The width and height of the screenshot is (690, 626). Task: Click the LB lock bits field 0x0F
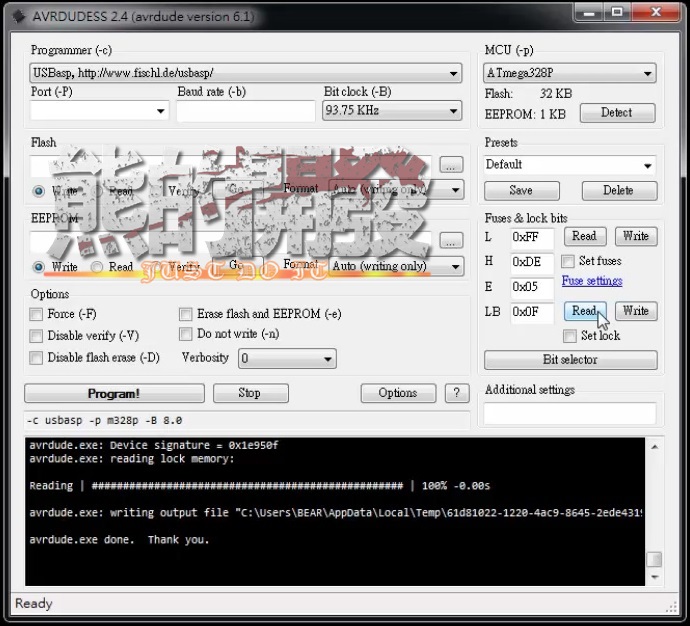pos(532,312)
